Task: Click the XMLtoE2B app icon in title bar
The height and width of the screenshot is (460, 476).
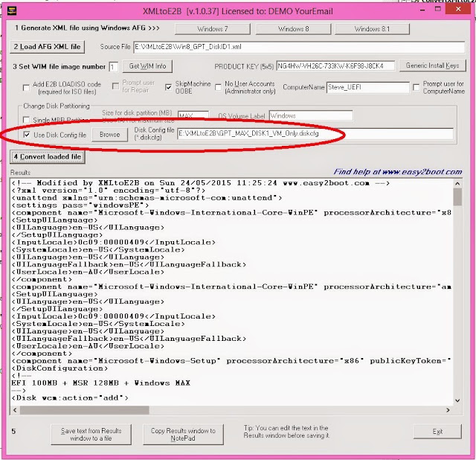Action: pyautogui.click(x=12, y=11)
